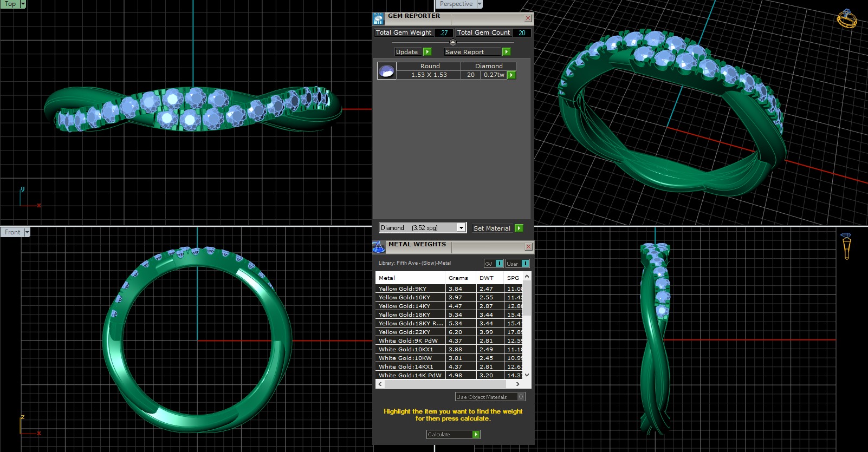
Task: Click the Total Gem Count value 20
Action: [x=522, y=33]
